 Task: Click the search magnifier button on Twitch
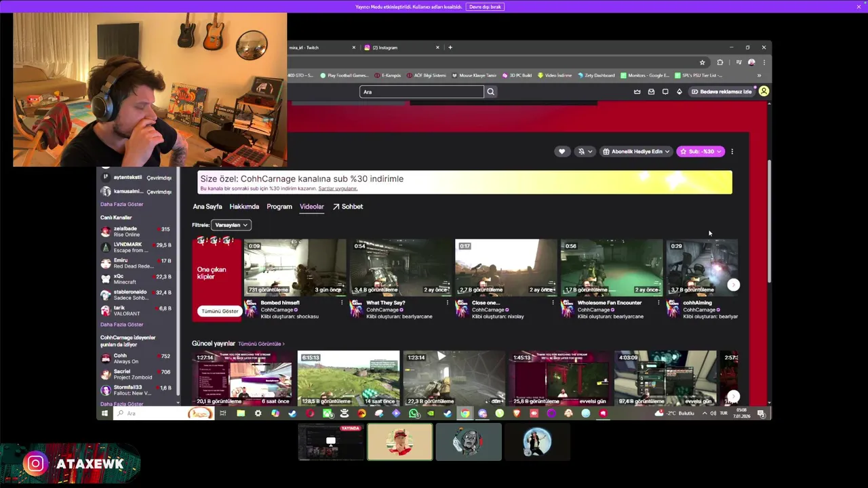point(491,91)
